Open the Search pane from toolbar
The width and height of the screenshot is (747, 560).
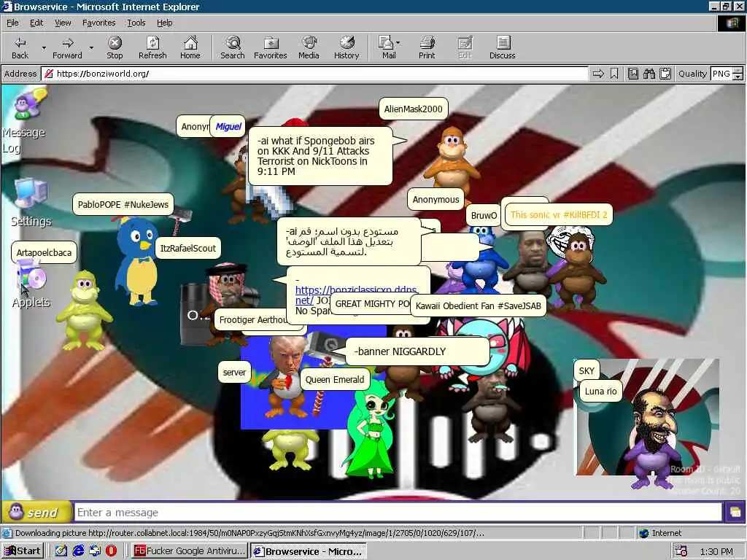pos(233,47)
